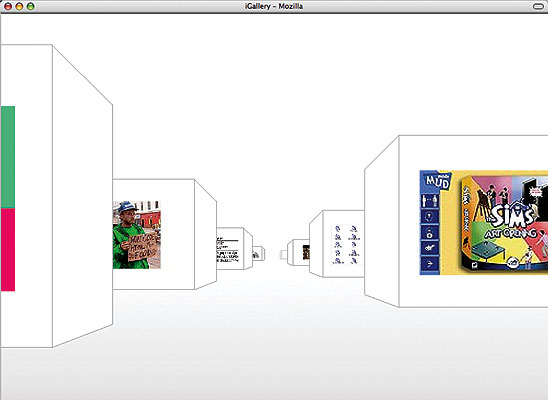Open The Sims Art Opening box artwork
The height and width of the screenshot is (400, 548).
tap(504, 223)
